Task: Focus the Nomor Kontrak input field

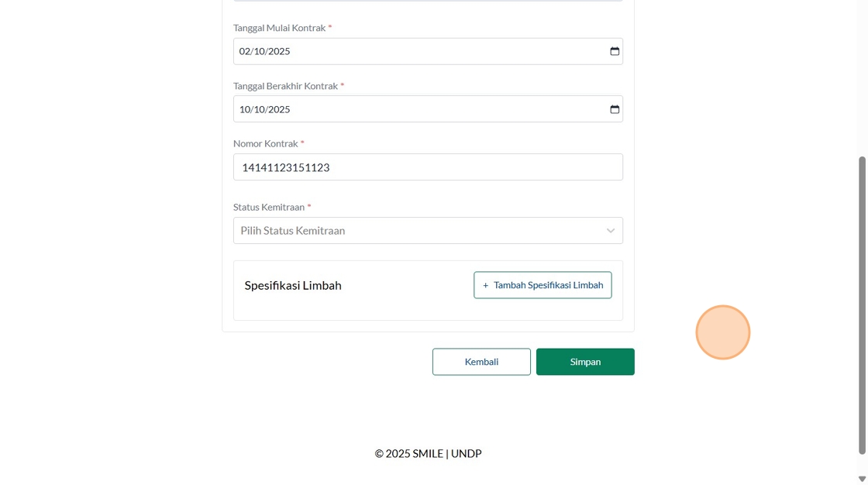Action: (428, 167)
